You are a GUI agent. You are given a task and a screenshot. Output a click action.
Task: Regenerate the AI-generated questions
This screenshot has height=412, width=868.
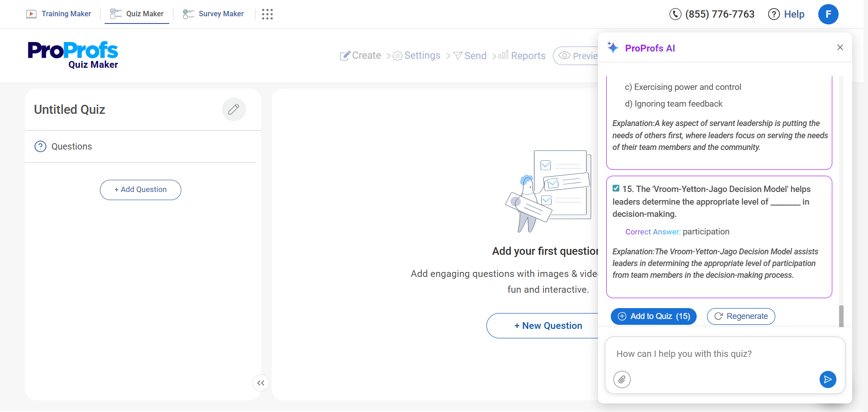(741, 316)
